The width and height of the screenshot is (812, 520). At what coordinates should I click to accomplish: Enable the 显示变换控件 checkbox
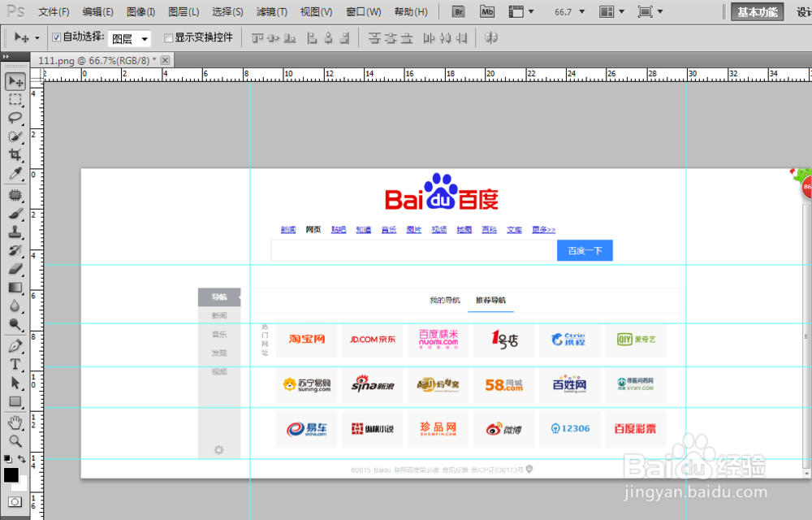click(168, 37)
